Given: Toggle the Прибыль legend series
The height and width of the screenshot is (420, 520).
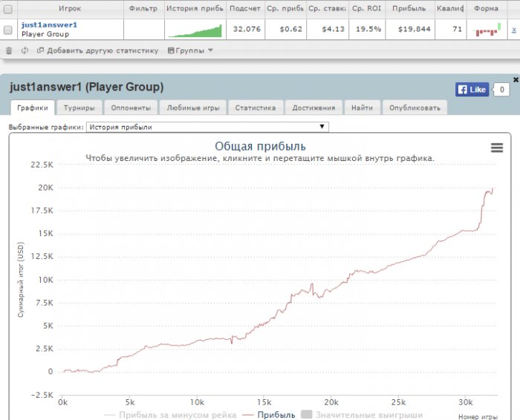Looking at the screenshot, I should 269,415.
